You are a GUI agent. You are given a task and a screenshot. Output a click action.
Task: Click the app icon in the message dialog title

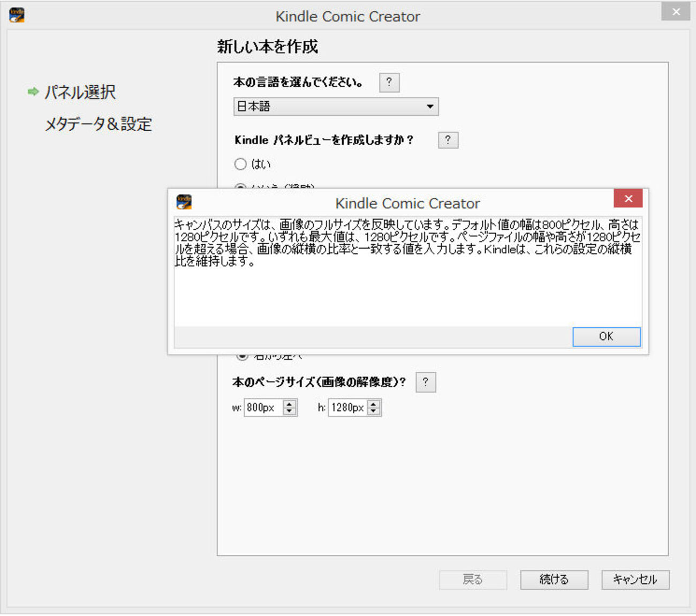(184, 202)
